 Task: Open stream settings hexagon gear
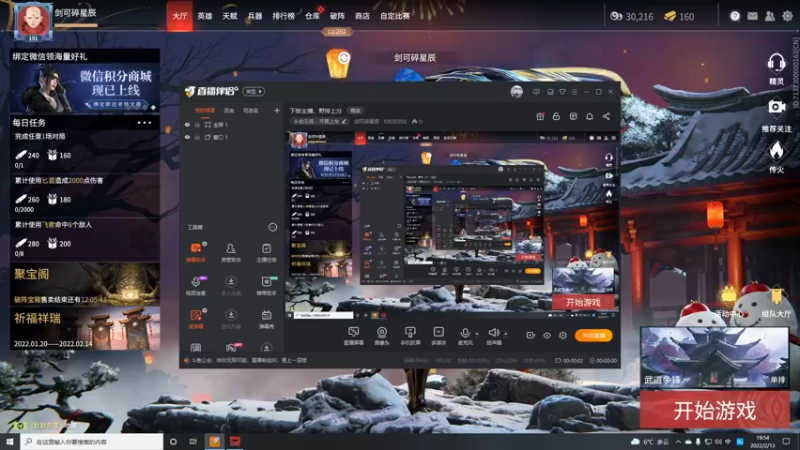563,336
